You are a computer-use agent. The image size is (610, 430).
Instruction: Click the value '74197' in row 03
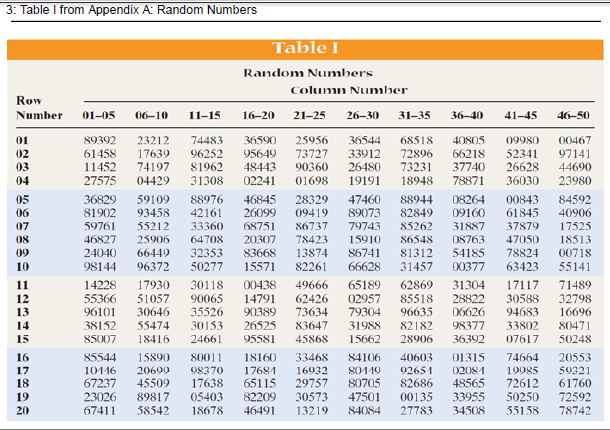click(153, 167)
